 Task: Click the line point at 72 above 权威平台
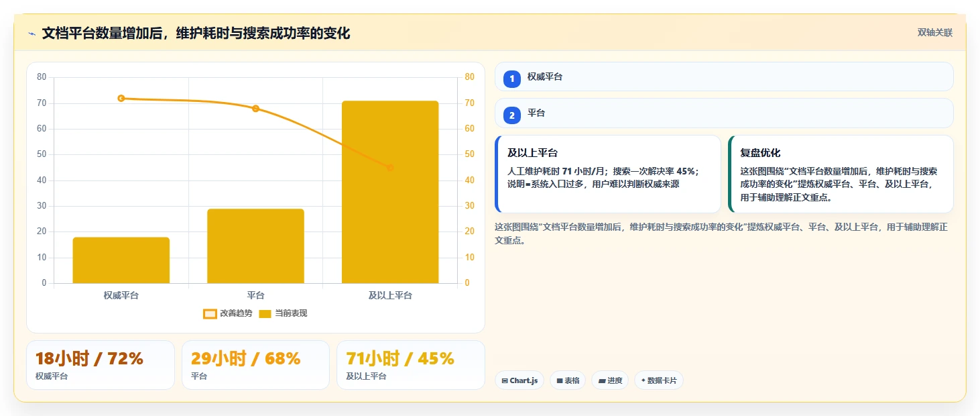click(x=121, y=98)
